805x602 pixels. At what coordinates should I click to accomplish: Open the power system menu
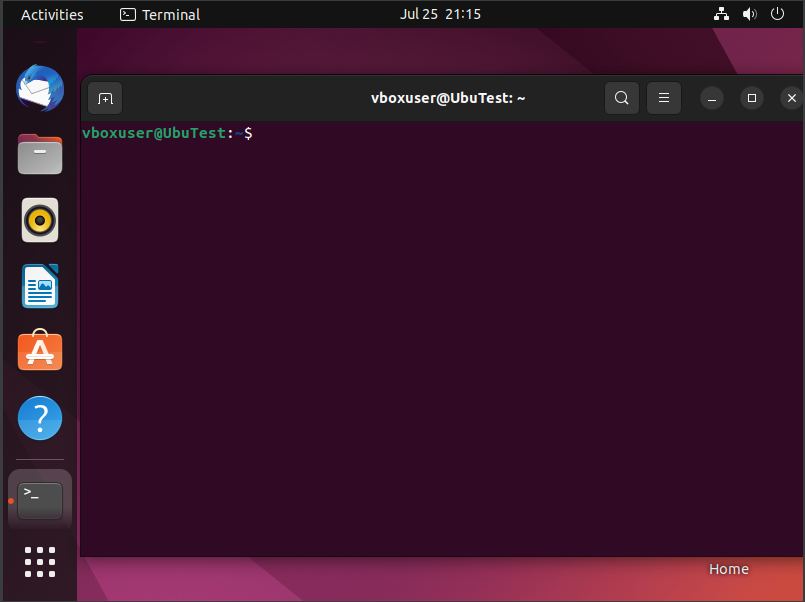tap(777, 14)
